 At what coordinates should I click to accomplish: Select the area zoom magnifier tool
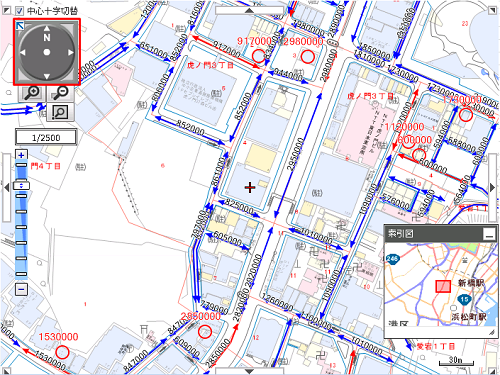coord(60,112)
